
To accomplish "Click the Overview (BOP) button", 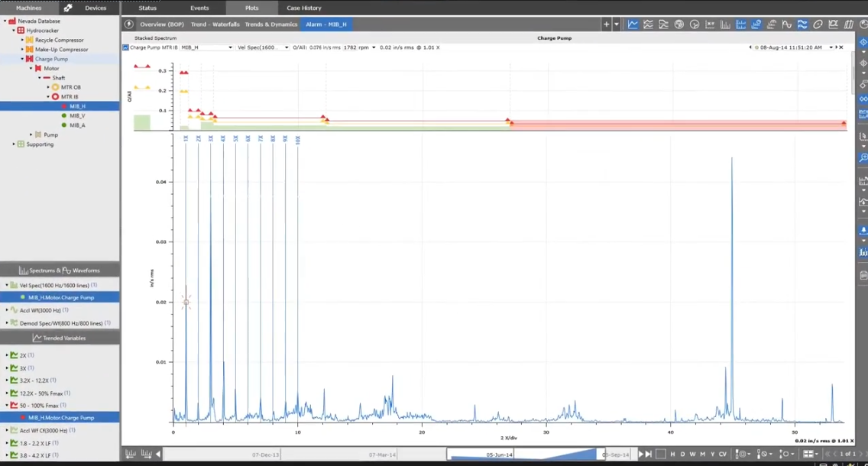I will tap(161, 24).
